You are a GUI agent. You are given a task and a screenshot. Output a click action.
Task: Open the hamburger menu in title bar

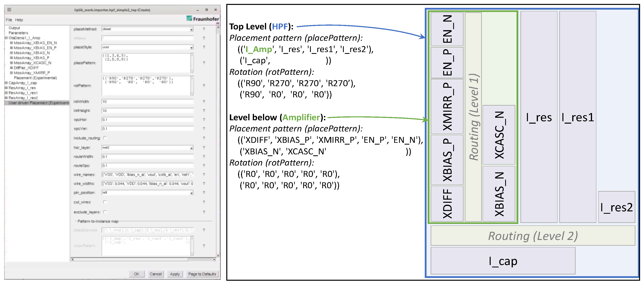click(9, 10)
